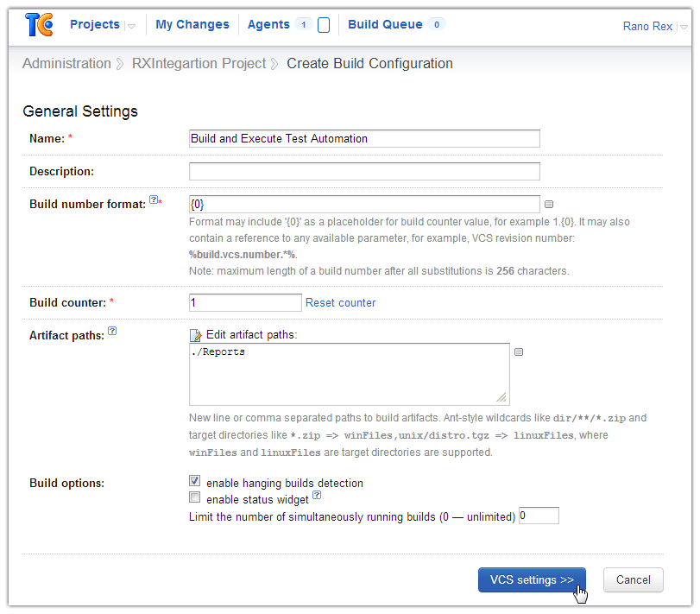
Task: Click the Agents count badge
Action: tap(304, 24)
